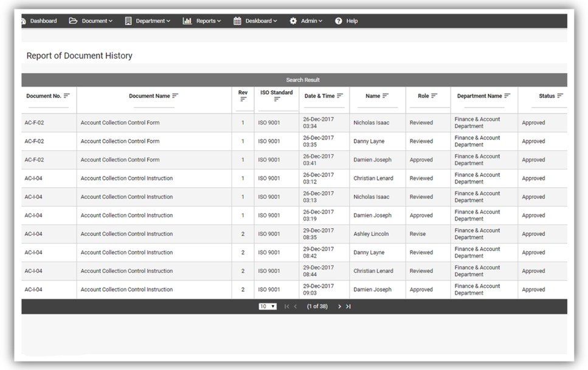Click the Deskboard calendar icon

(237, 21)
